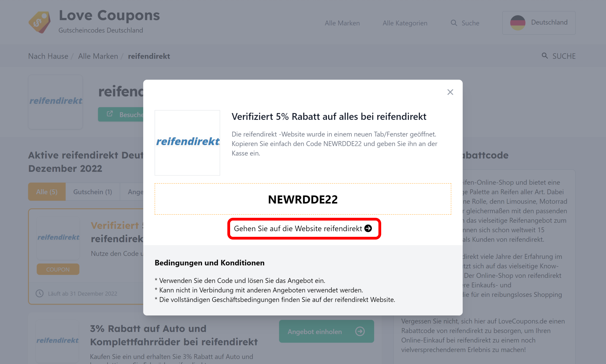Select the Alle (5) tab
The image size is (606, 364).
(x=47, y=192)
